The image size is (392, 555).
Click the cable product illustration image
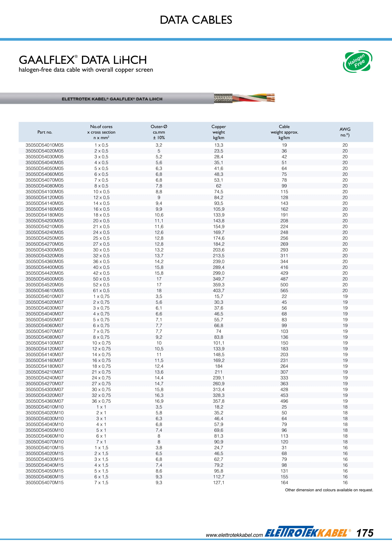pyautogui.click(x=138, y=98)
